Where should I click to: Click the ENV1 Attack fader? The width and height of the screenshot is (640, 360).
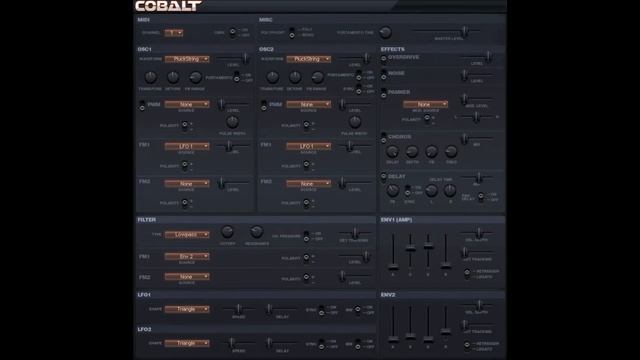point(393,268)
